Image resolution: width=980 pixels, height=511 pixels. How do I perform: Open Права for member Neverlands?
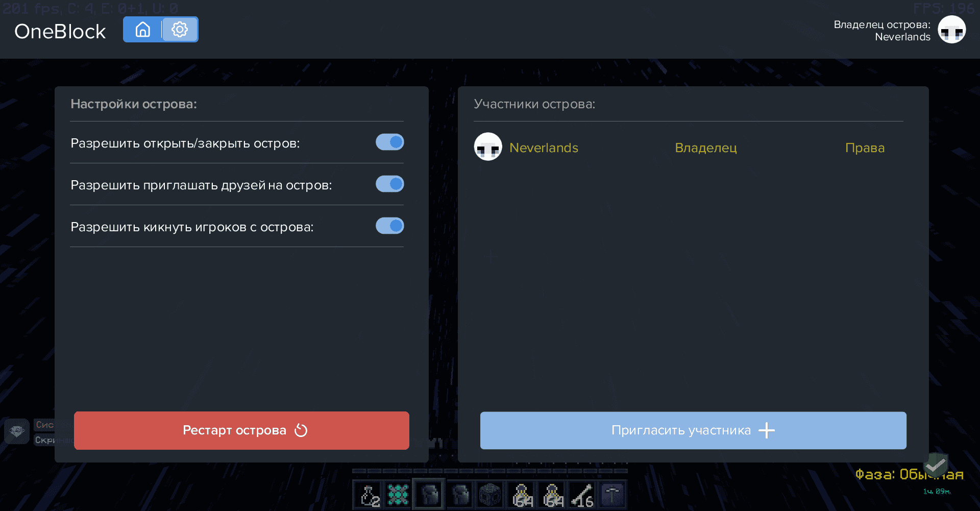864,148
